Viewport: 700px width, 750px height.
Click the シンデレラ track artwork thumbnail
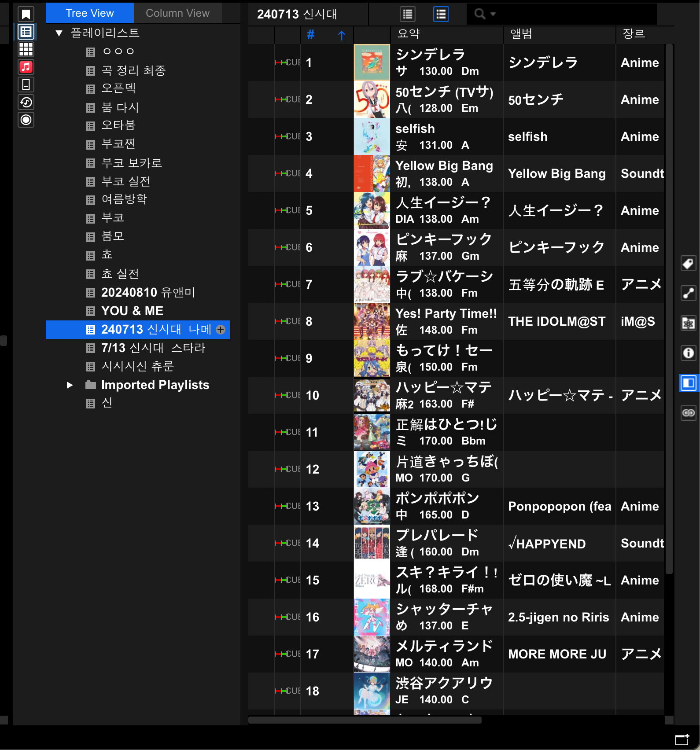pyautogui.click(x=372, y=62)
